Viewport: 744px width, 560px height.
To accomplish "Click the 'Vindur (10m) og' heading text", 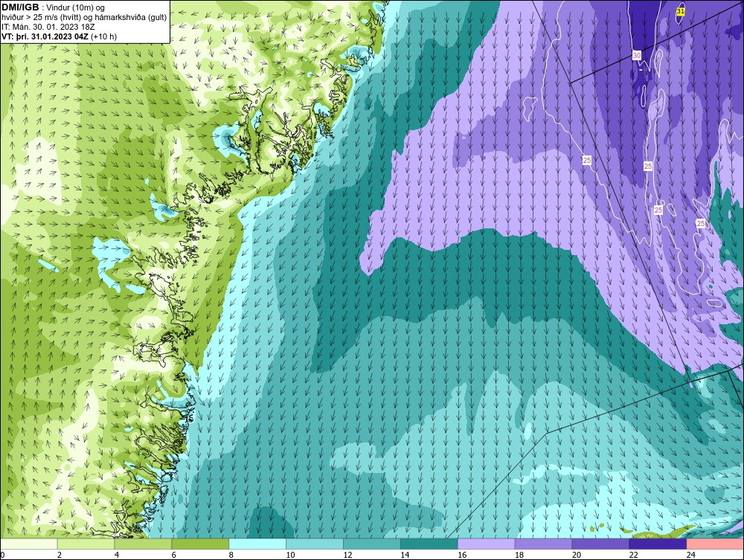I will 77,8.
